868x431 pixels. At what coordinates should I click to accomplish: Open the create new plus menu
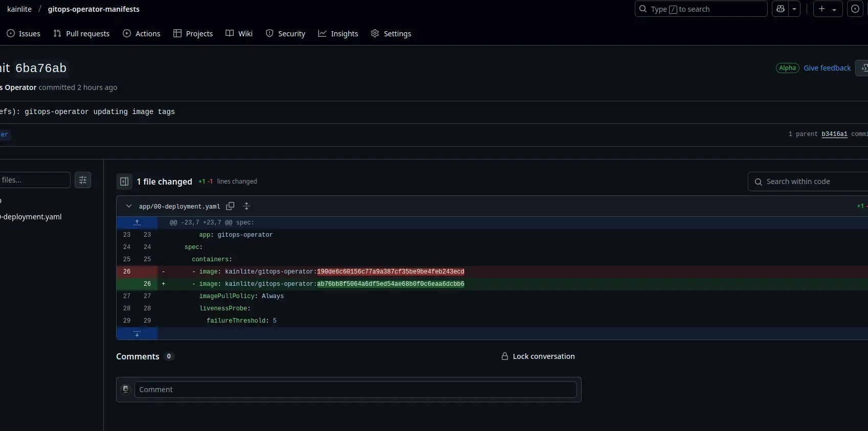coord(828,9)
